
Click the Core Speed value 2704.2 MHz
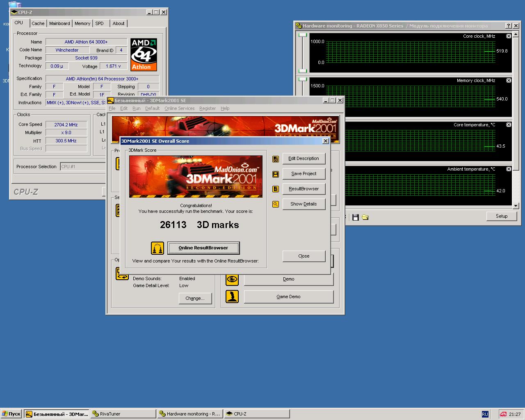pyautogui.click(x=66, y=125)
